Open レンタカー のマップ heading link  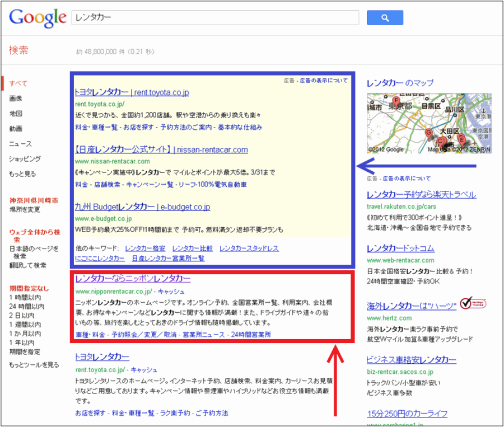point(400,83)
